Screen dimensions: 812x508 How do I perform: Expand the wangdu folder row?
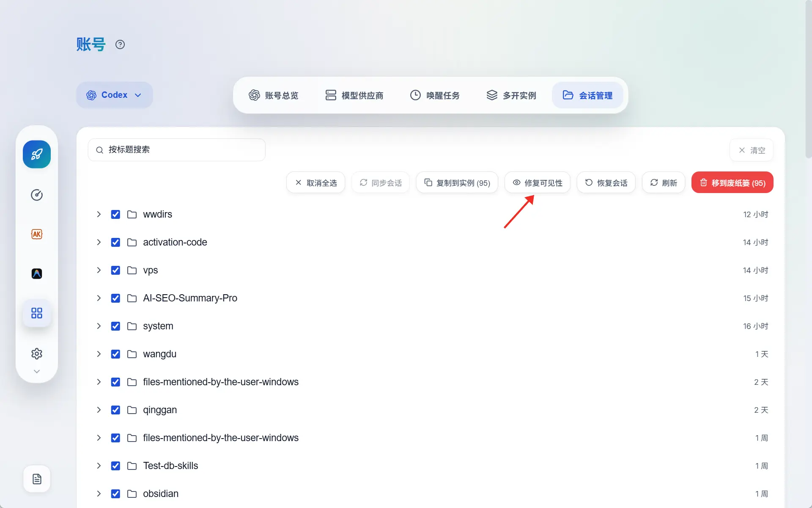(99, 354)
